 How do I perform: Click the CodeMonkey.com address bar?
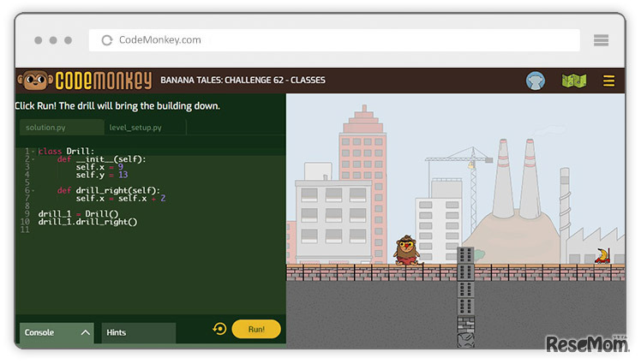click(x=334, y=40)
